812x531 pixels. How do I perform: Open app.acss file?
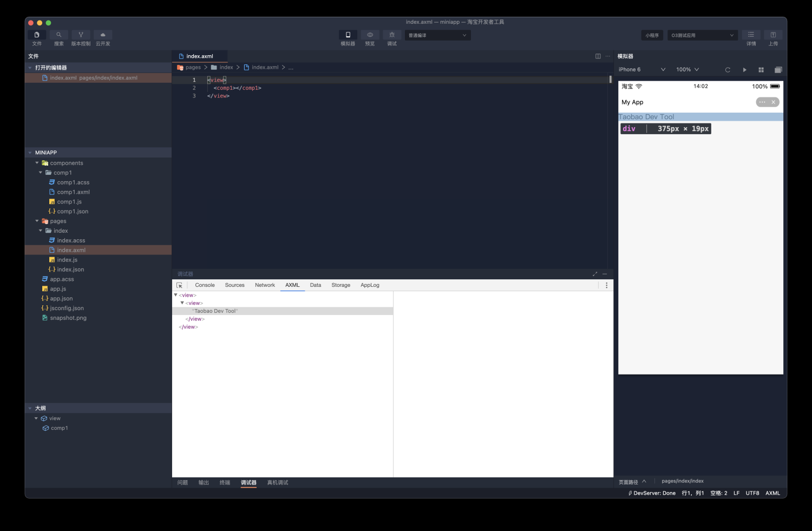click(x=62, y=279)
